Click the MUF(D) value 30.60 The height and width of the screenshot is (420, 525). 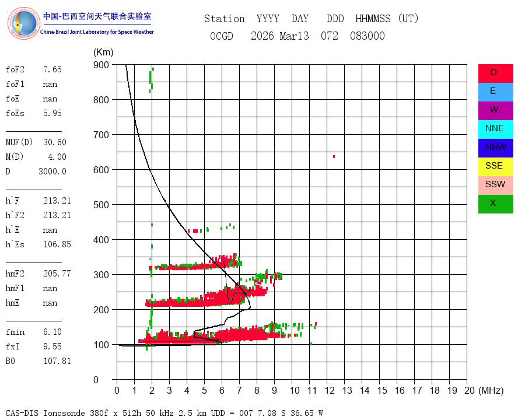[55, 142]
